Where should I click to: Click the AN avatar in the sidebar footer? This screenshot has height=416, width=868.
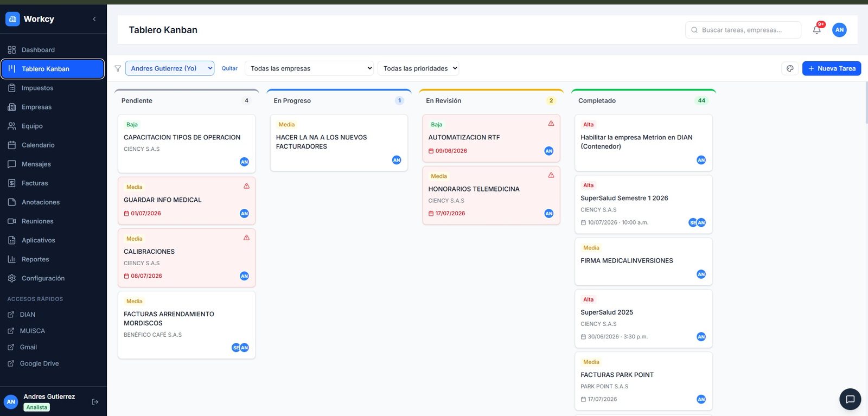coord(11,402)
